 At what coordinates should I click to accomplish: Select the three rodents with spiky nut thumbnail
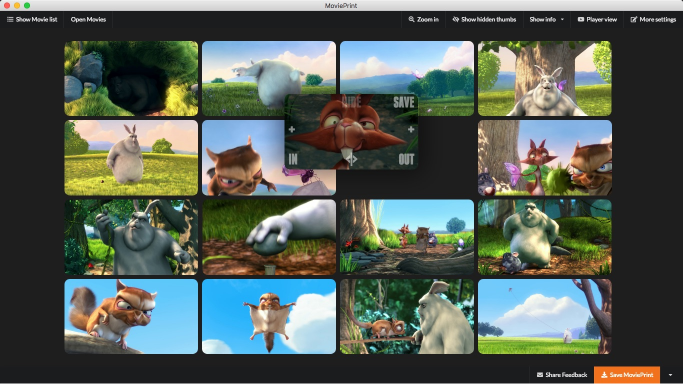[x=545, y=158]
